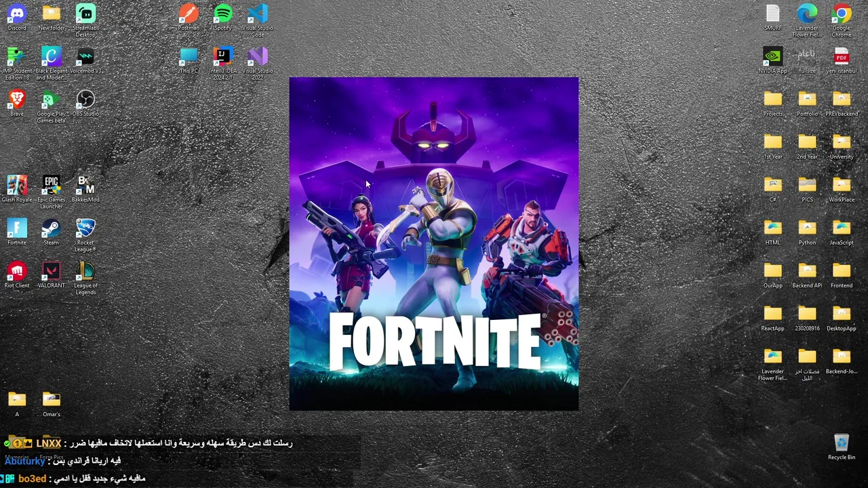Screen dimensions: 868x488
Task: Launch IntelliJ IDEA 2024.2.1
Action: tap(222, 64)
